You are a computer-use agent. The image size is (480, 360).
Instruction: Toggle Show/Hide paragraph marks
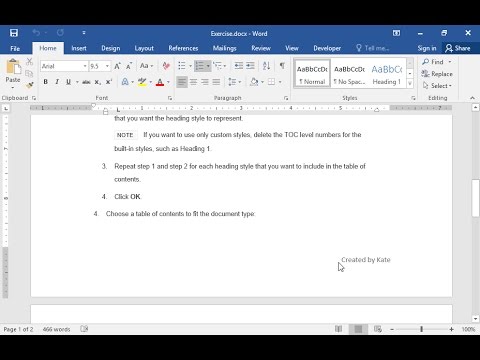click(282, 66)
